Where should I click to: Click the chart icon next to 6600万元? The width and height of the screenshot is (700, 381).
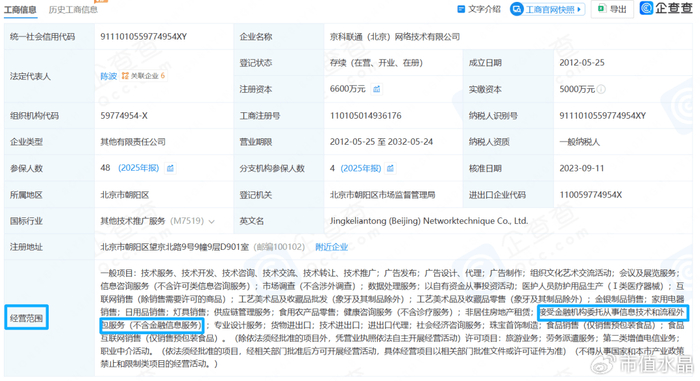click(377, 89)
